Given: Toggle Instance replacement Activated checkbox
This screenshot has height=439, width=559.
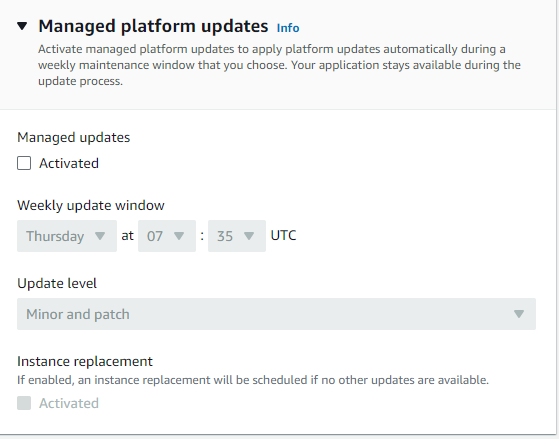Looking at the screenshot, I should coord(24,403).
